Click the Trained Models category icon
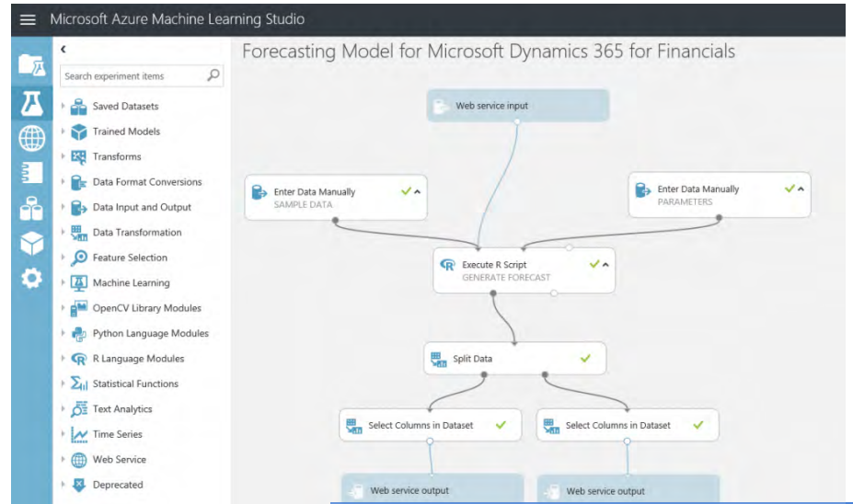The height and width of the screenshot is (504, 853). (79, 132)
